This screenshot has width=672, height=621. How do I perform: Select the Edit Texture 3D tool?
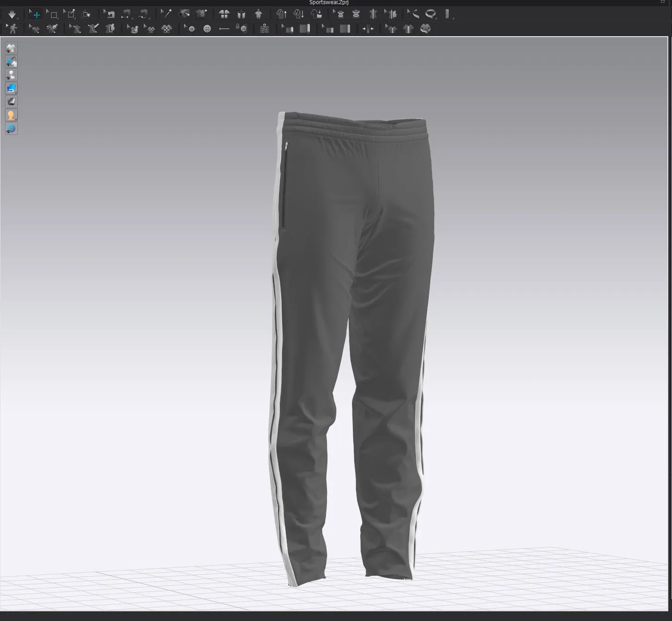pyautogui.click(x=133, y=29)
